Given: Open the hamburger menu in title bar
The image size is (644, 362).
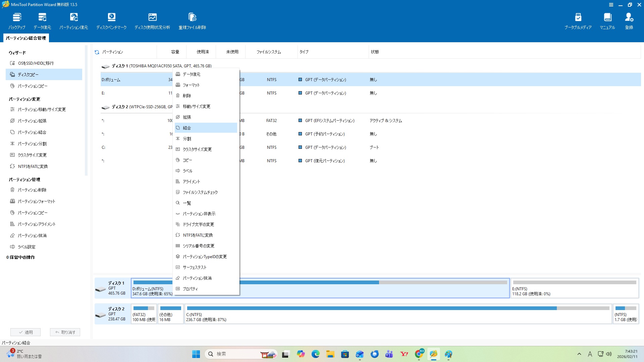Looking at the screenshot, I should point(611,5).
